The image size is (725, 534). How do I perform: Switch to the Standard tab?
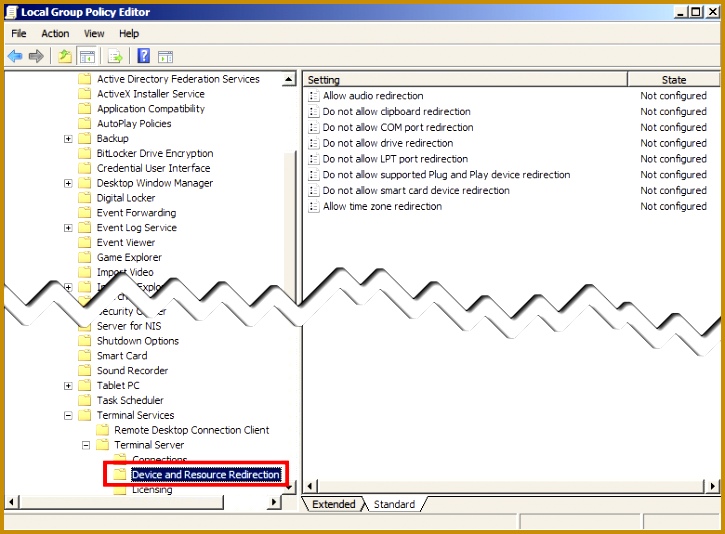(x=394, y=504)
